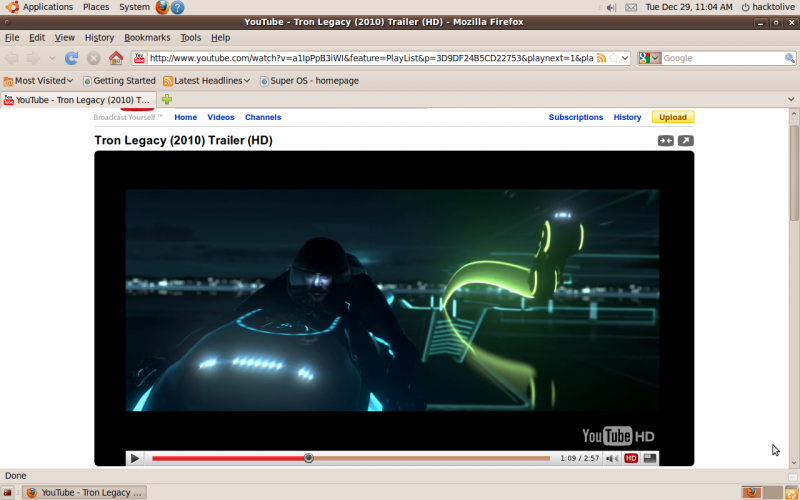Open the recent pages history dropdown arrow
The height and width of the screenshot is (500, 800).
(52, 58)
